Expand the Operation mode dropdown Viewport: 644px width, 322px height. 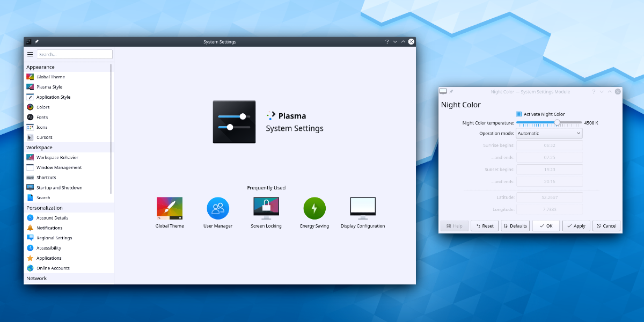548,133
